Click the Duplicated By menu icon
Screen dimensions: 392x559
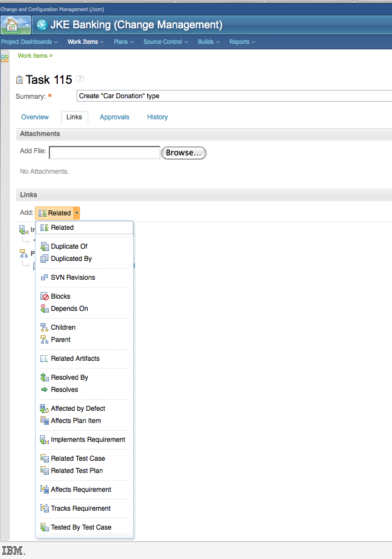pos(44,259)
